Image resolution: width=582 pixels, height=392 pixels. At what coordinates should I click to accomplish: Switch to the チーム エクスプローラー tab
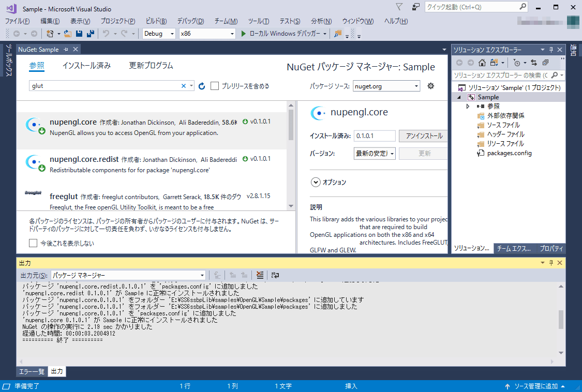point(514,248)
